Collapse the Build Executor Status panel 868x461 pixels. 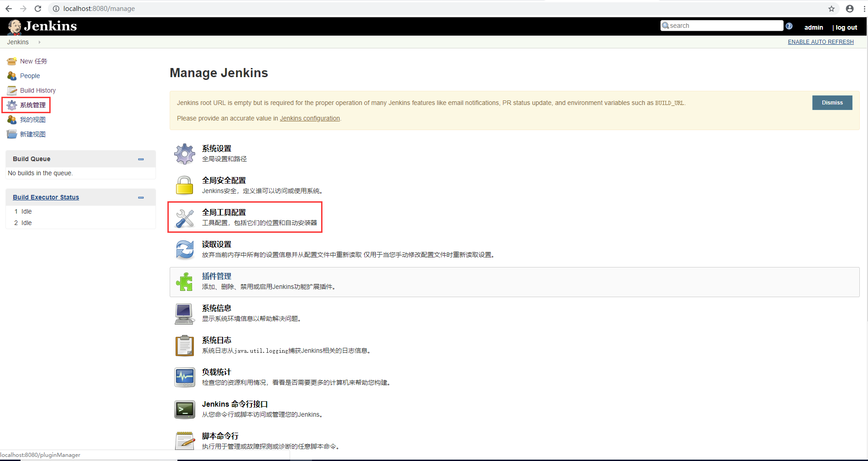click(x=141, y=198)
